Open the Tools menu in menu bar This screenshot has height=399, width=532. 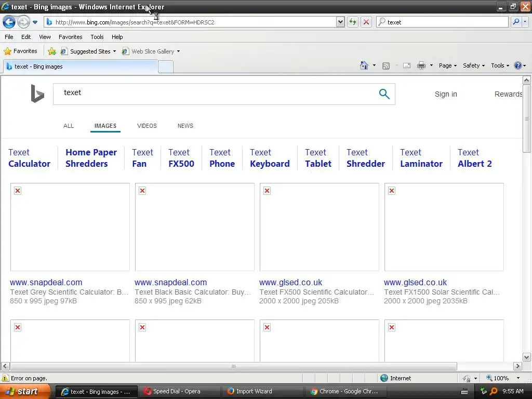[x=97, y=37]
